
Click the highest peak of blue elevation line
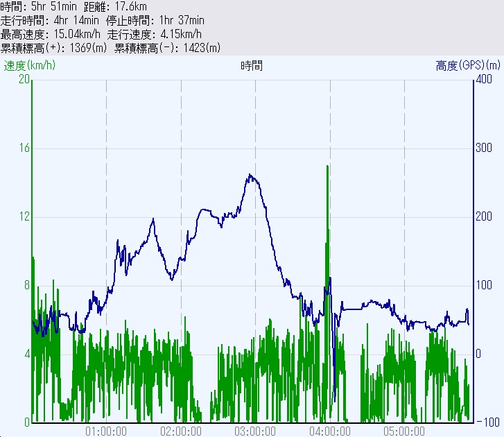click(x=250, y=175)
